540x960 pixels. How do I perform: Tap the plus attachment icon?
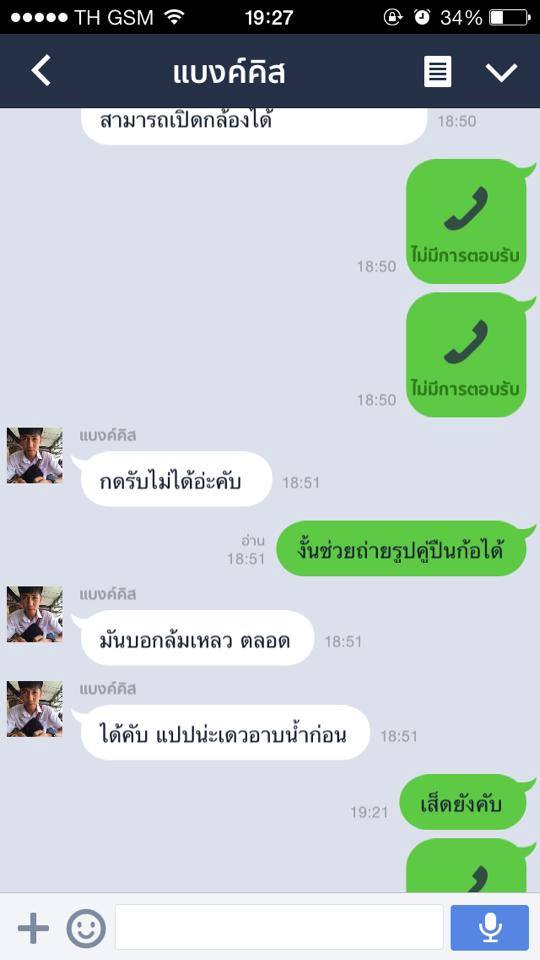tap(33, 928)
